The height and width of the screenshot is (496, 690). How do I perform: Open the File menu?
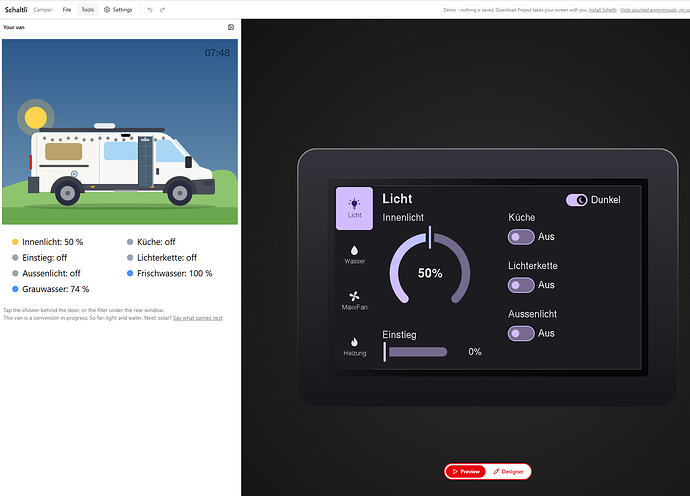click(66, 10)
